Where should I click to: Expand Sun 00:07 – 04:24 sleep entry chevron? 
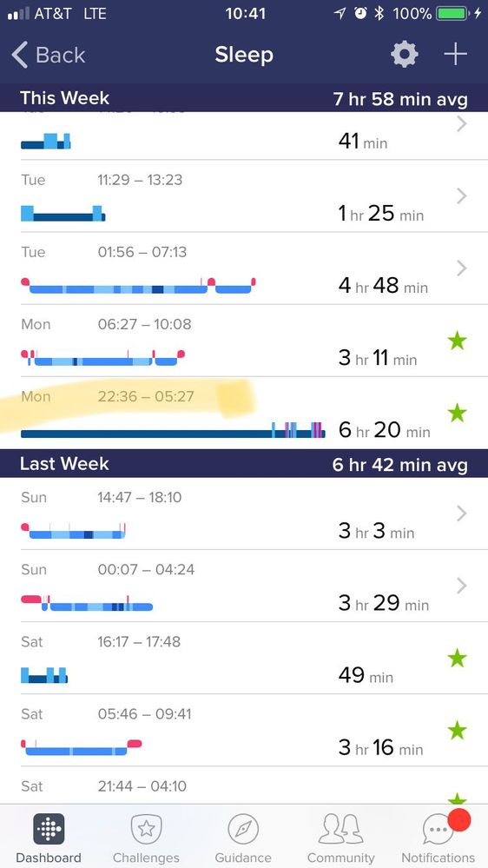462,586
